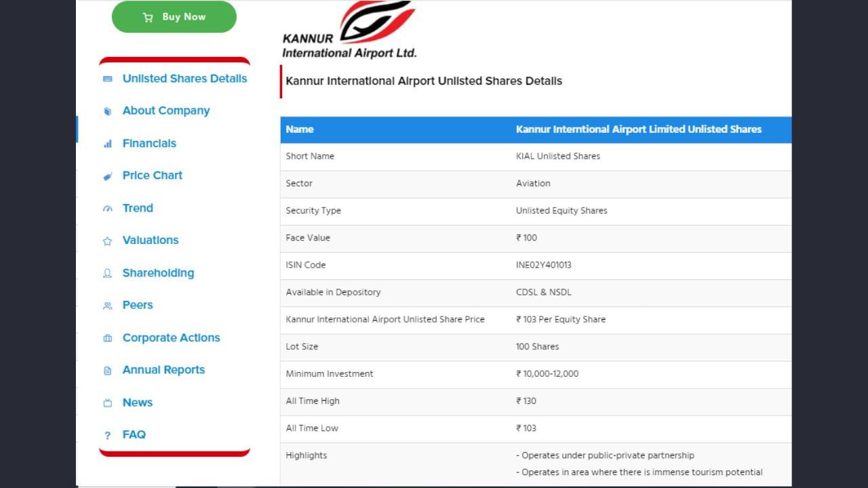Click the FAQ question mark icon
The width and height of the screenshot is (868, 488).
coord(107,435)
